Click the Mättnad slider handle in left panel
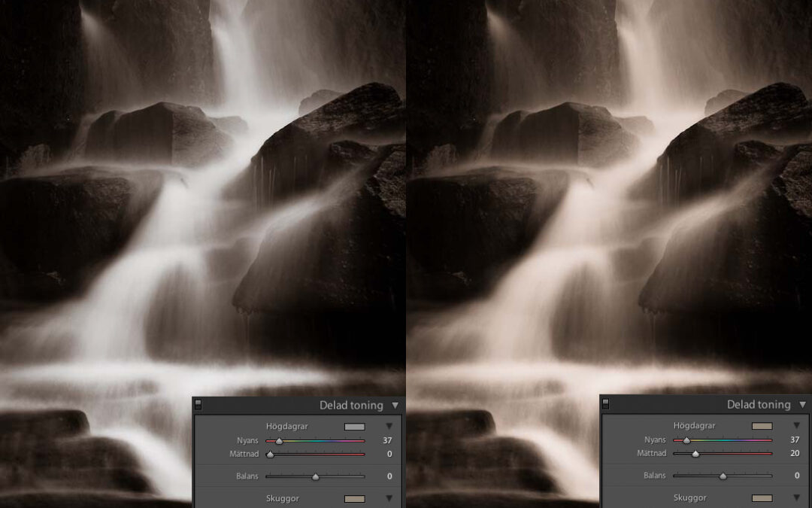Screen dimensions: 812x508 [x=270, y=455]
